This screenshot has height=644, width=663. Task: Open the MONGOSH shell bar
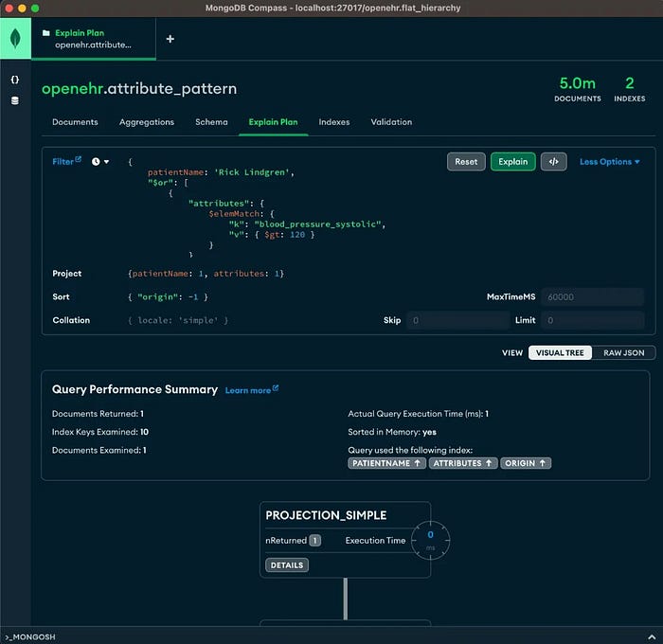pos(331,636)
